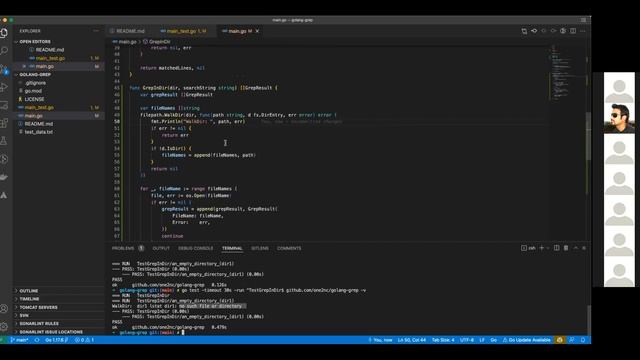640x360 pixels.
Task: Open the Manage gear in activity bar
Action: click(x=4, y=326)
